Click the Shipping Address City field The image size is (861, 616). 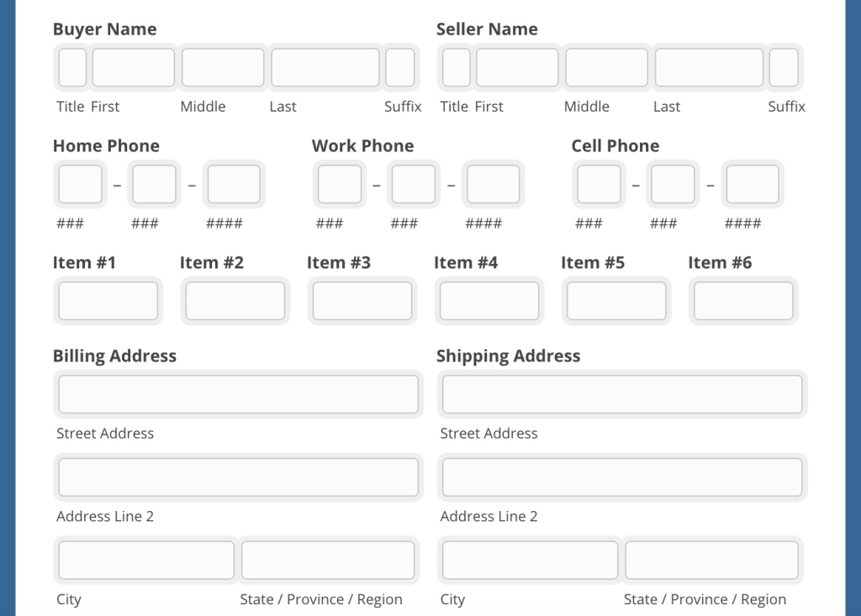(x=530, y=561)
